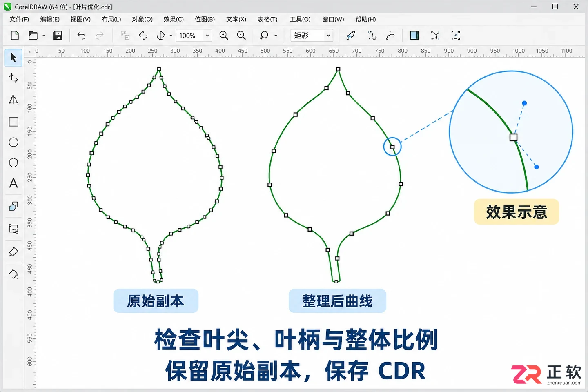Select the blue-filled shape tool below the Text tool

[13, 206]
